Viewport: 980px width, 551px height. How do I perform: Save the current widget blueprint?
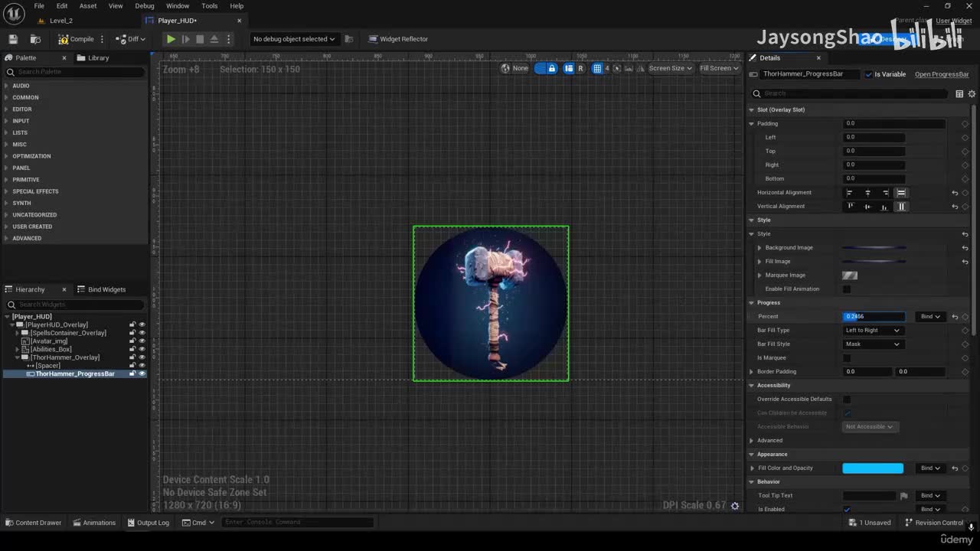[x=13, y=39]
